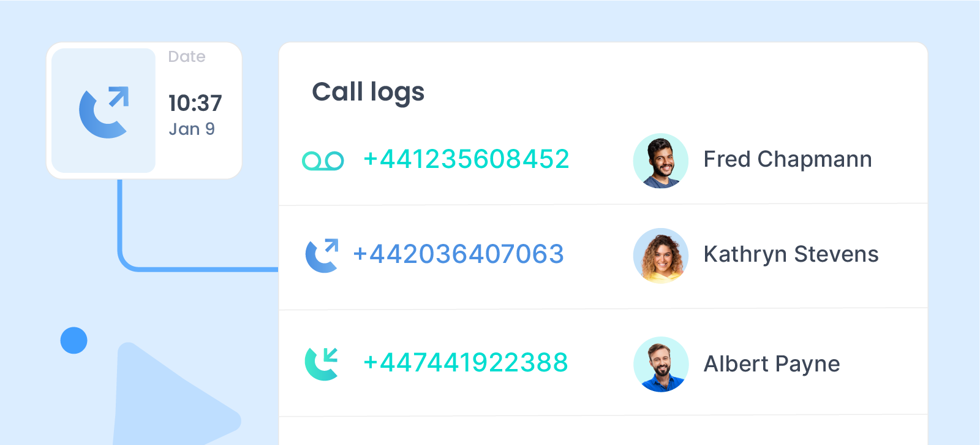
Task: Click the large outgoing call icon in Date card
Action: (x=104, y=112)
